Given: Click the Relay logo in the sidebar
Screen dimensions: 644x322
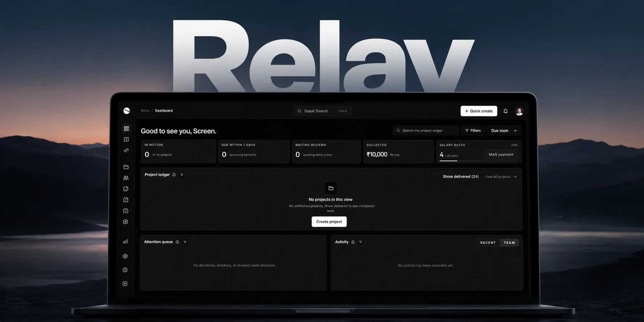Looking at the screenshot, I should (126, 111).
